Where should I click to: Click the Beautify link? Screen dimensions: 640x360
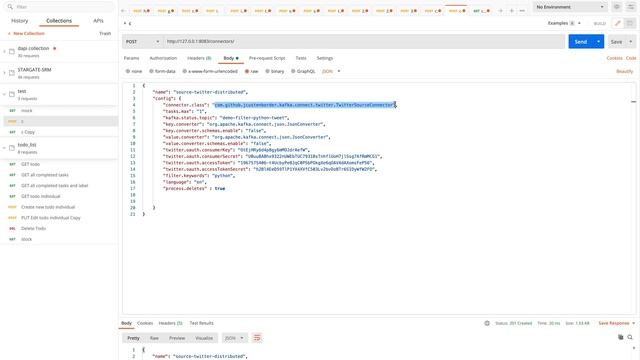tap(624, 71)
